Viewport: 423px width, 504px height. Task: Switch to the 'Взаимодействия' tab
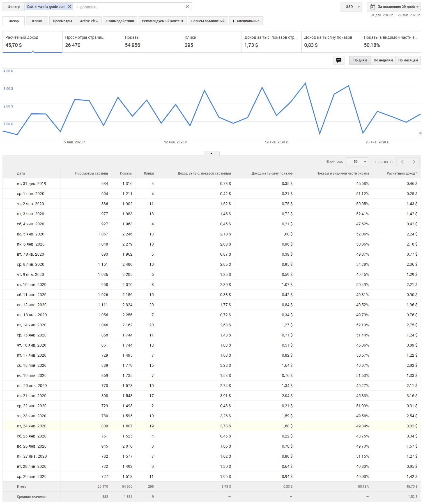click(x=120, y=21)
